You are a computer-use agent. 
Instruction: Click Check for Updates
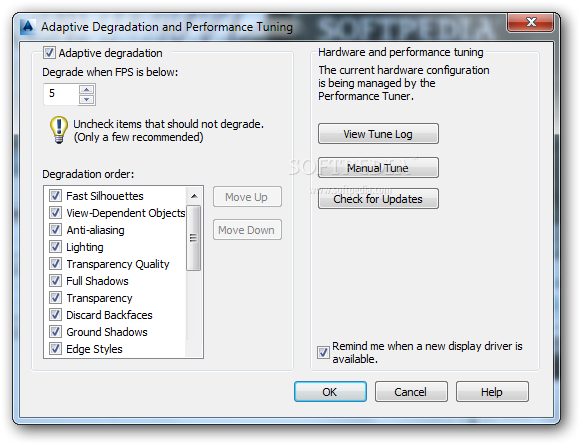click(378, 199)
